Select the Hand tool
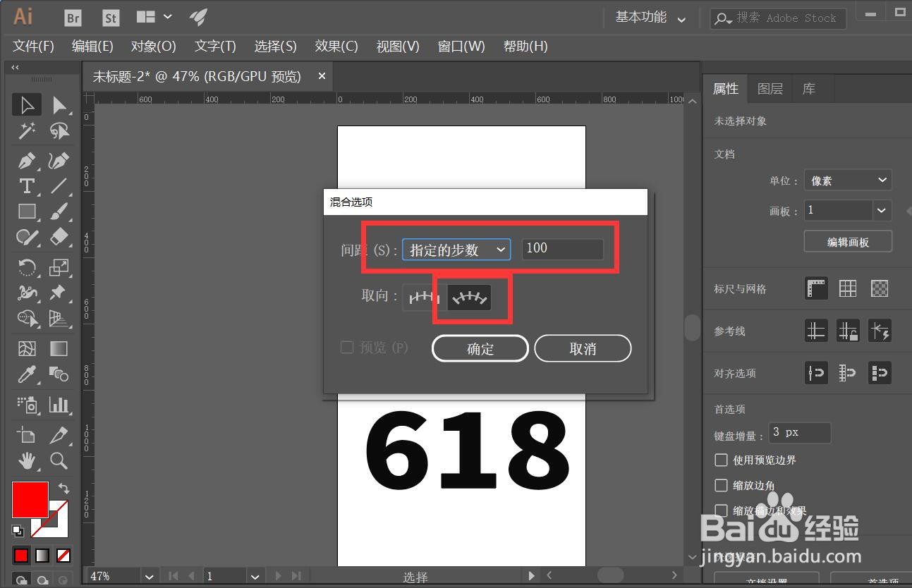 27,461
